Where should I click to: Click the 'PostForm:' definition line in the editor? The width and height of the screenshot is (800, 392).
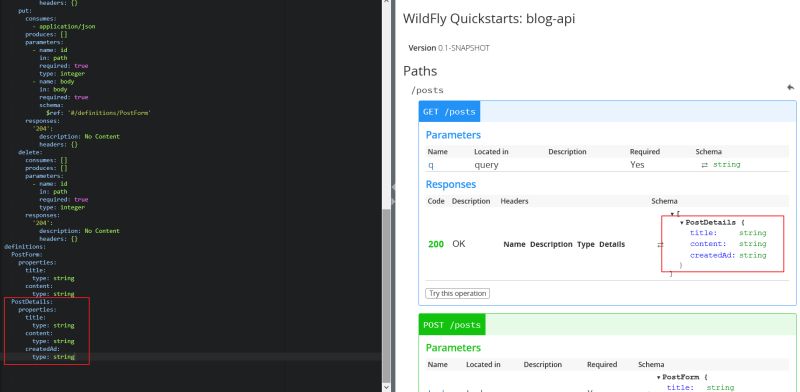27,254
